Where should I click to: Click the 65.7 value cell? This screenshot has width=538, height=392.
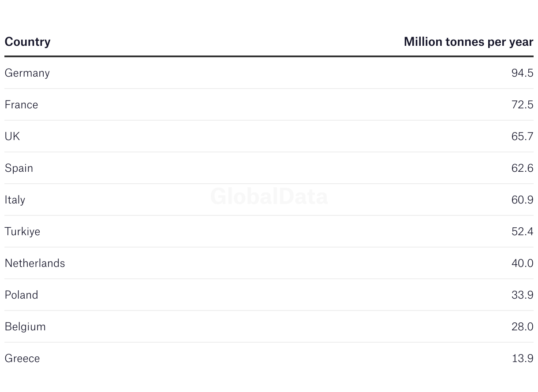[522, 136]
